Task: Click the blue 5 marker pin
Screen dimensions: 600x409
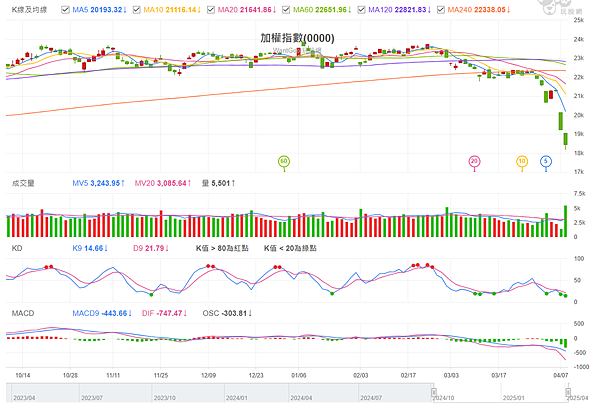Action: 546,162
